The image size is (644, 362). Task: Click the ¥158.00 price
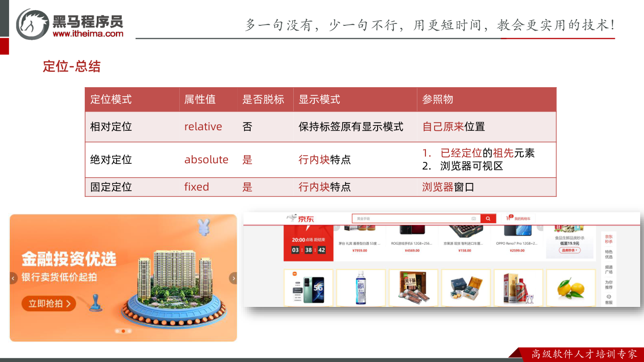(x=464, y=250)
